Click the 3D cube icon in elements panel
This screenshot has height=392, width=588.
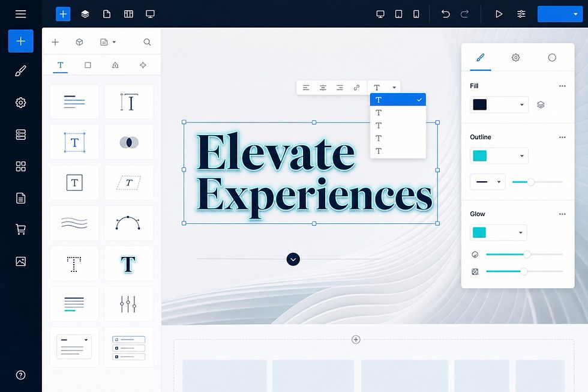[79, 42]
